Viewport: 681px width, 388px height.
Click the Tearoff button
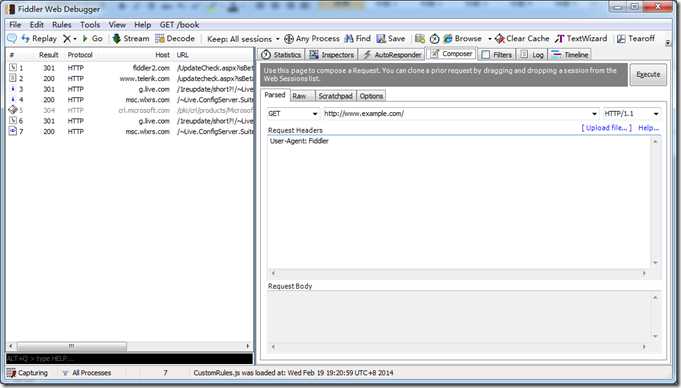(636, 39)
